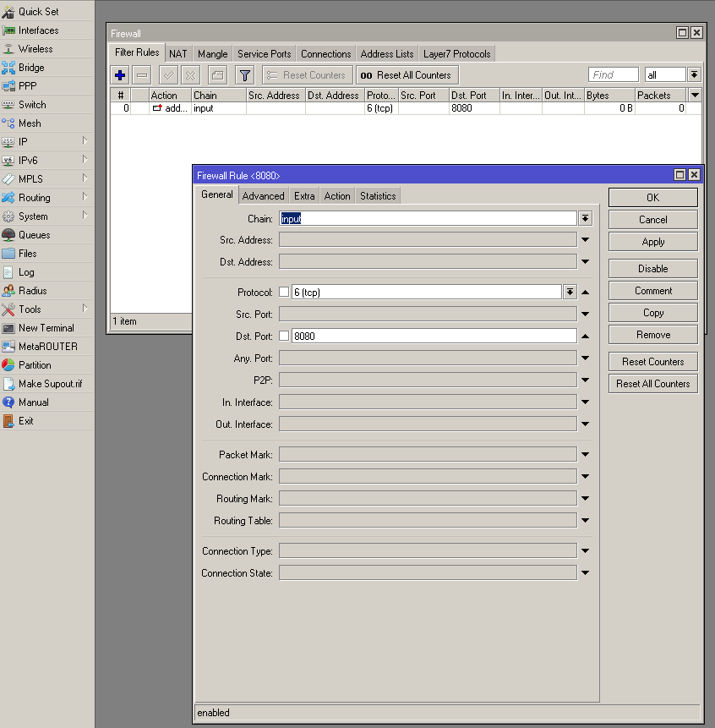This screenshot has width=715, height=728.
Task: Remove rule with minus toolbar icon
Action: (142, 75)
